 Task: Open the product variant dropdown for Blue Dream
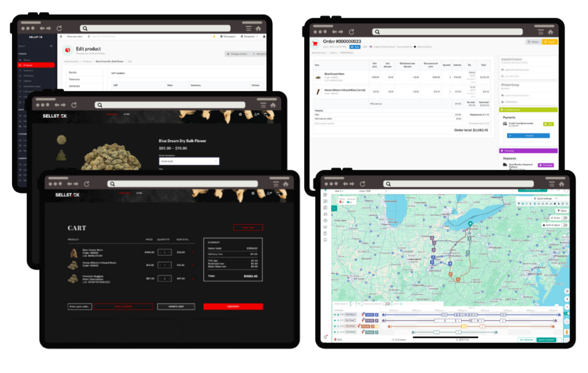click(x=189, y=161)
